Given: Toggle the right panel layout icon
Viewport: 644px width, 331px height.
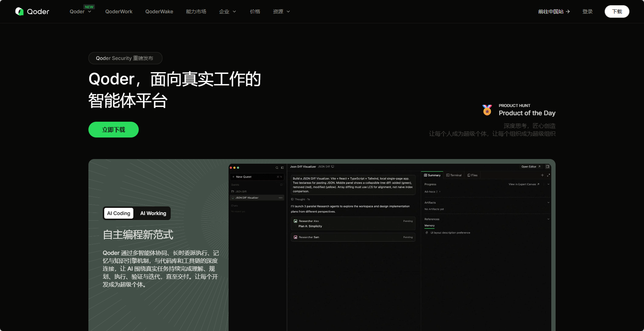Looking at the screenshot, I should click(548, 167).
